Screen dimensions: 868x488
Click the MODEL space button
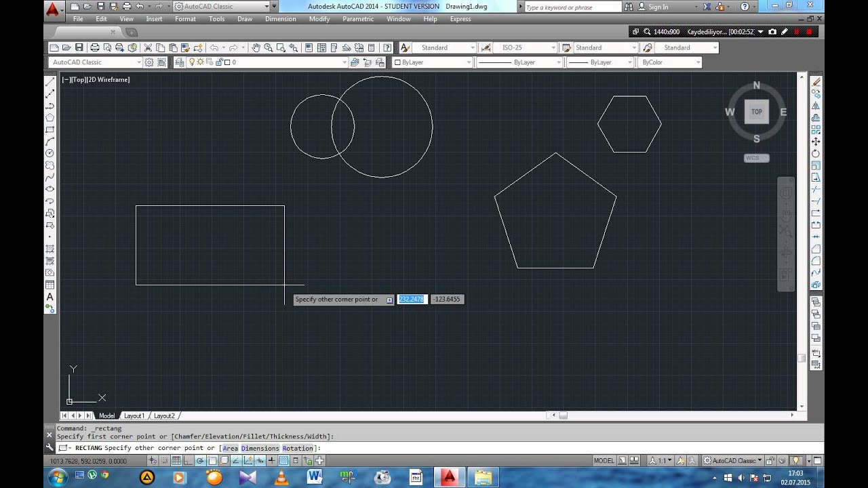(x=604, y=461)
